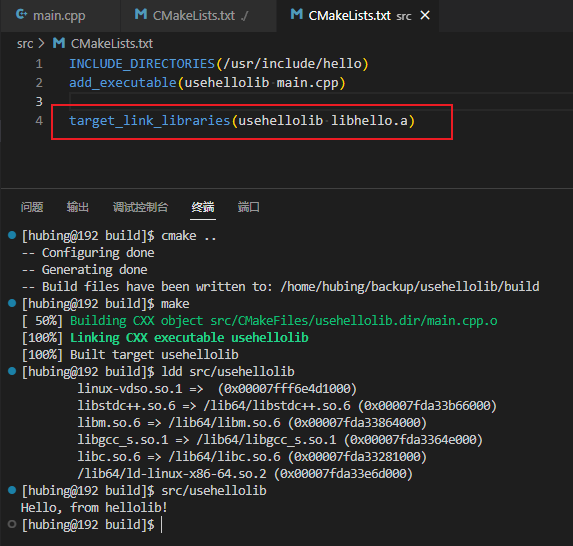
Task: Open the 端口 panel tab
Action: [248, 207]
